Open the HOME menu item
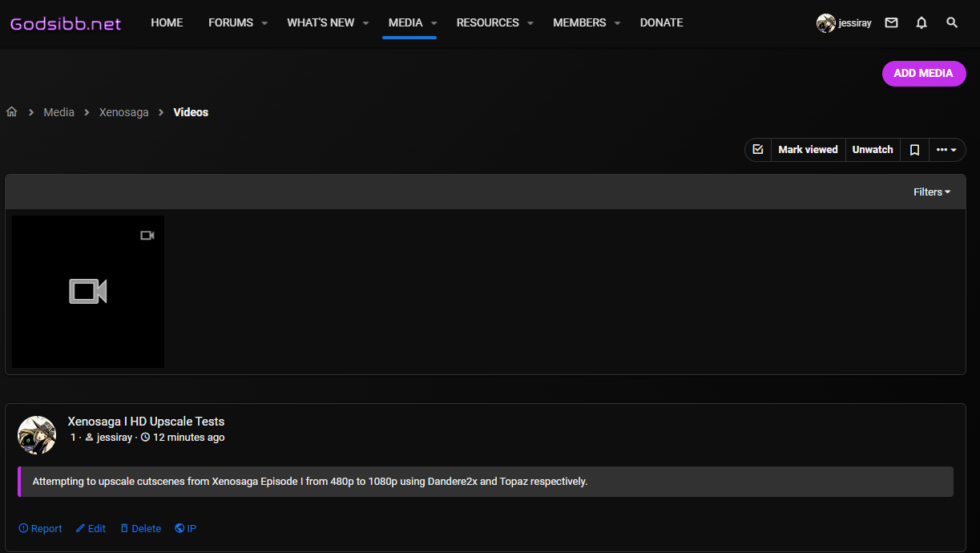This screenshot has height=553, width=980. click(167, 22)
